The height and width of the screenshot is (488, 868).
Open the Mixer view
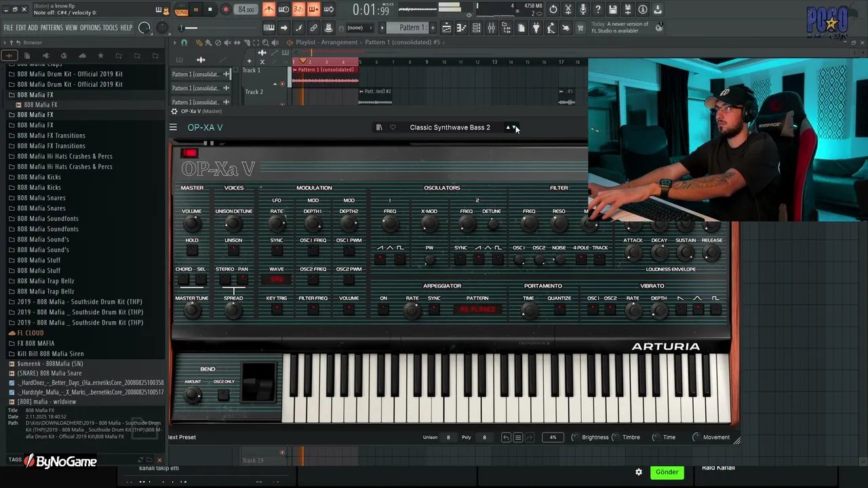(x=491, y=28)
